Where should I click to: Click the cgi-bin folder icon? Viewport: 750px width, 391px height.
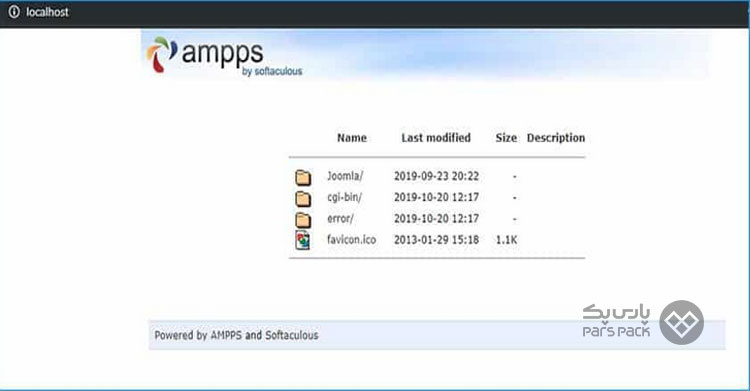point(303,199)
